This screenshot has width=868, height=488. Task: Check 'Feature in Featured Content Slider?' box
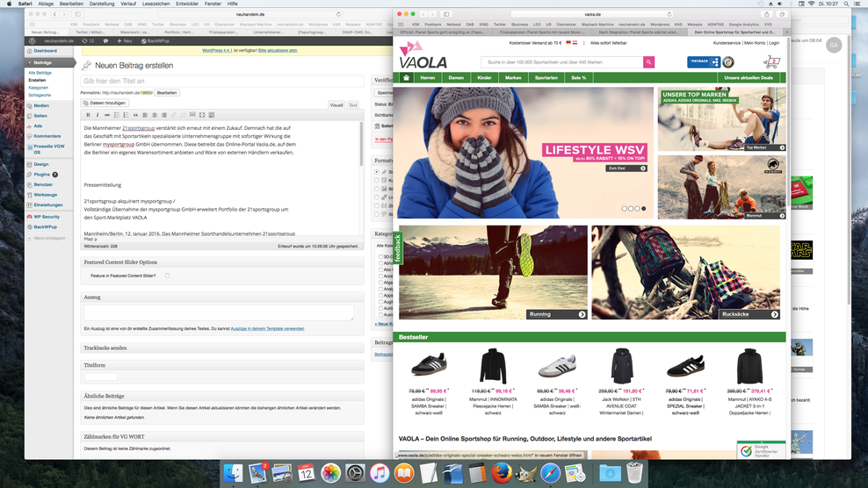click(x=167, y=276)
